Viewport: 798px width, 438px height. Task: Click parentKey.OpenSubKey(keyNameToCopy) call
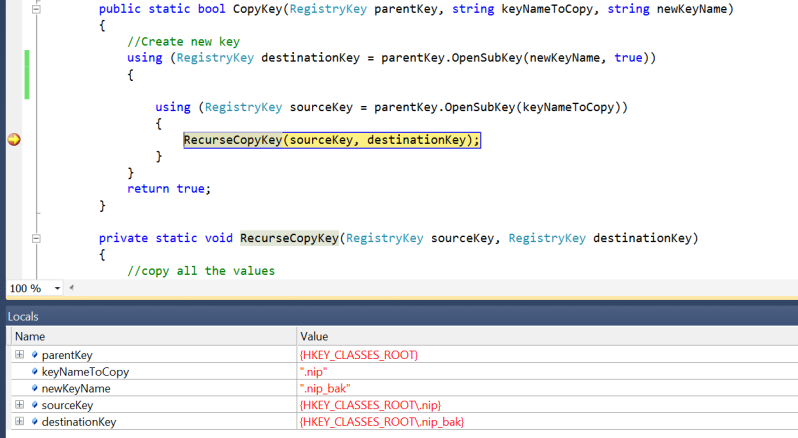point(501,107)
